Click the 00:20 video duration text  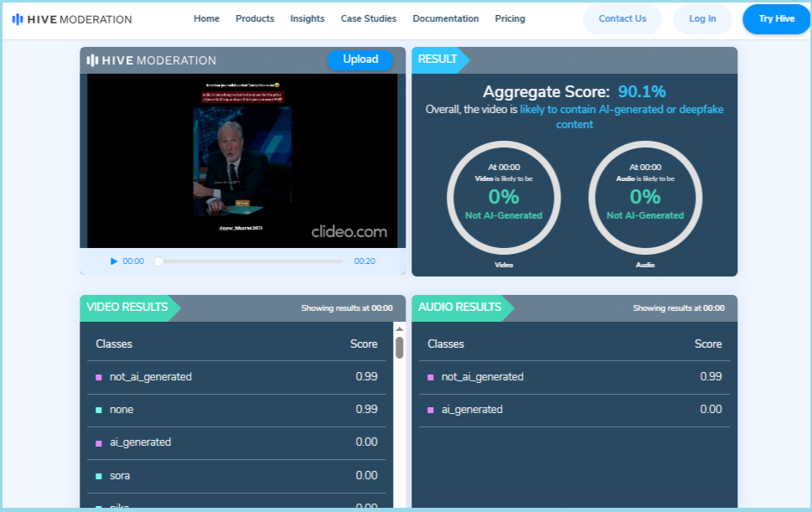tap(365, 261)
